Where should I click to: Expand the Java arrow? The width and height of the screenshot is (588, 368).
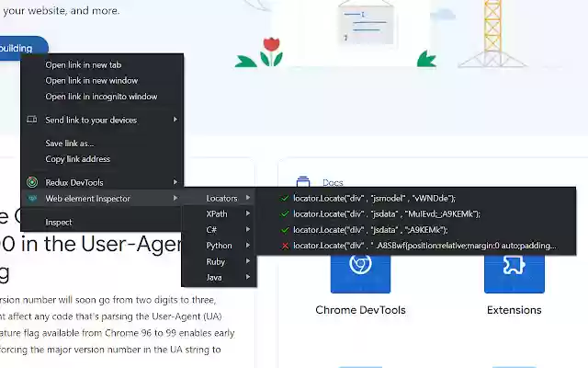[248, 277]
